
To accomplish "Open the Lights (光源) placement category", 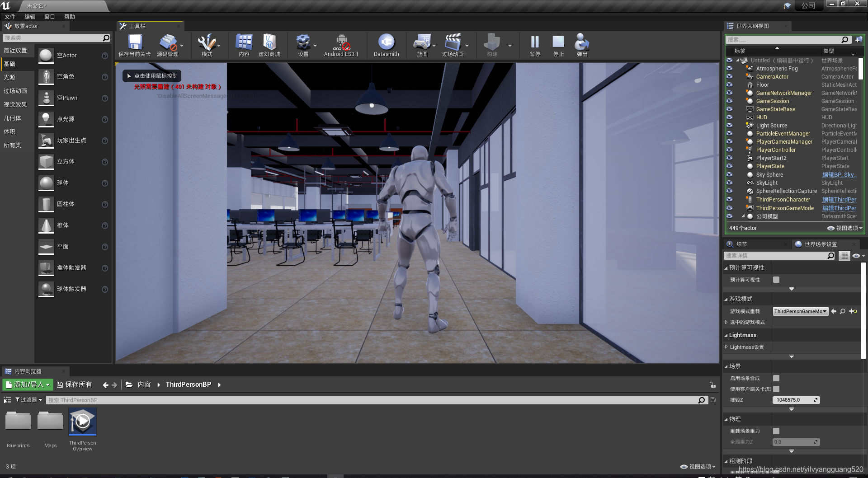I will click(9, 77).
